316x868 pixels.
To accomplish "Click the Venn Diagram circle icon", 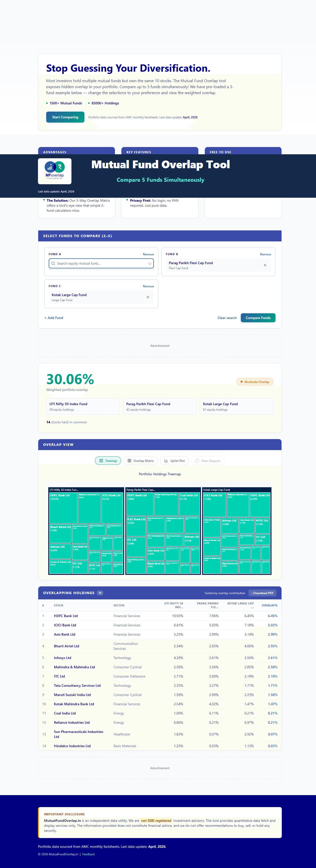I will [197, 461].
